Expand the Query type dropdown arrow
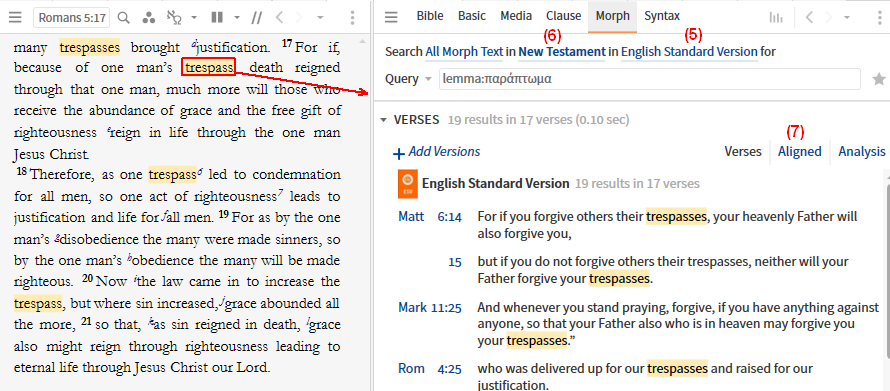The height and width of the screenshot is (391, 890). (x=429, y=79)
